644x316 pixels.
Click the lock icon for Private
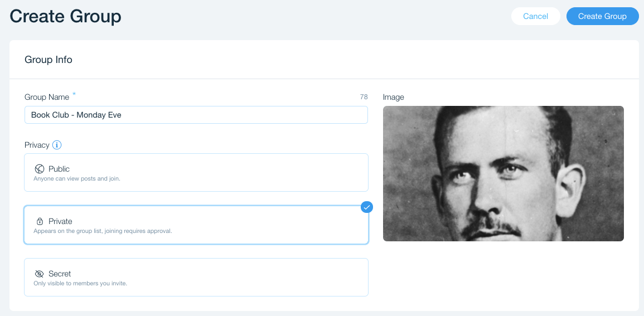40,221
